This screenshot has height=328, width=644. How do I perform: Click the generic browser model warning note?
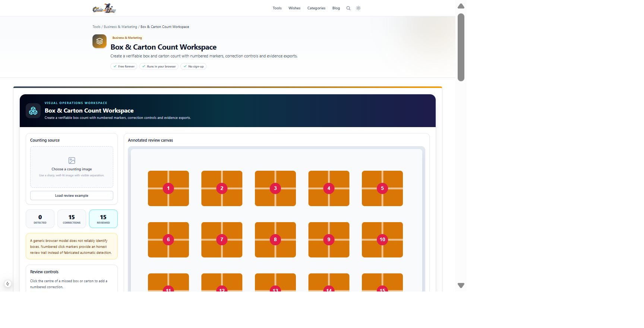point(72,246)
